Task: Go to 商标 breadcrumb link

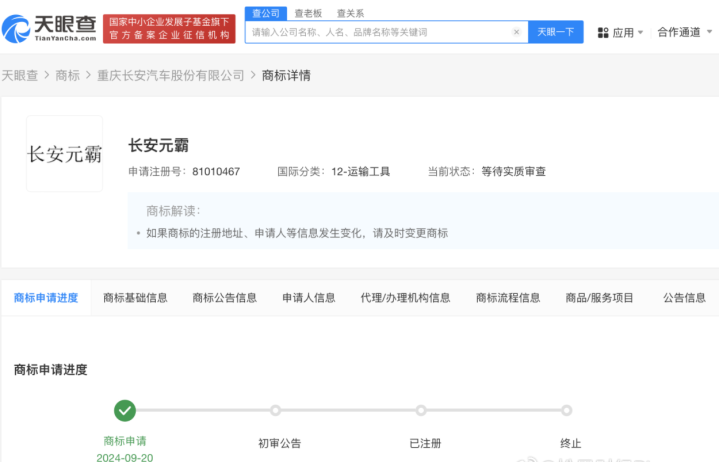Action: [67, 75]
